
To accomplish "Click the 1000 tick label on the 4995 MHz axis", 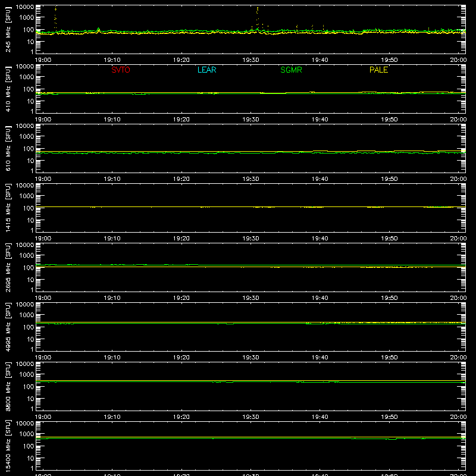I will click(x=27, y=315).
